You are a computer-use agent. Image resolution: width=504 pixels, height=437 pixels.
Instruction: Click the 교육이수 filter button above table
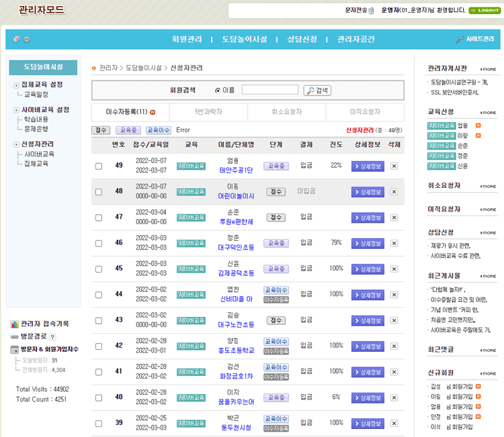[x=159, y=130]
